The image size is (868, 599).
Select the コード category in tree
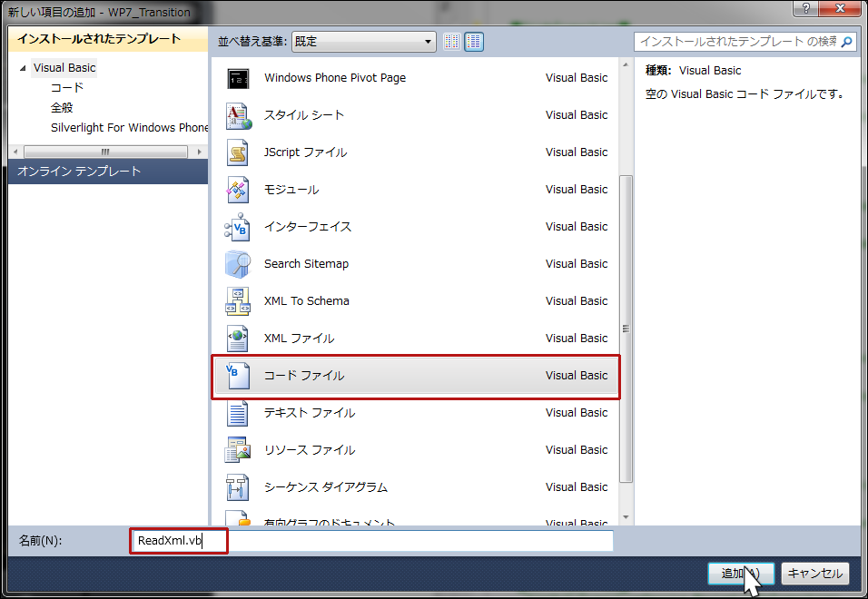(67, 88)
